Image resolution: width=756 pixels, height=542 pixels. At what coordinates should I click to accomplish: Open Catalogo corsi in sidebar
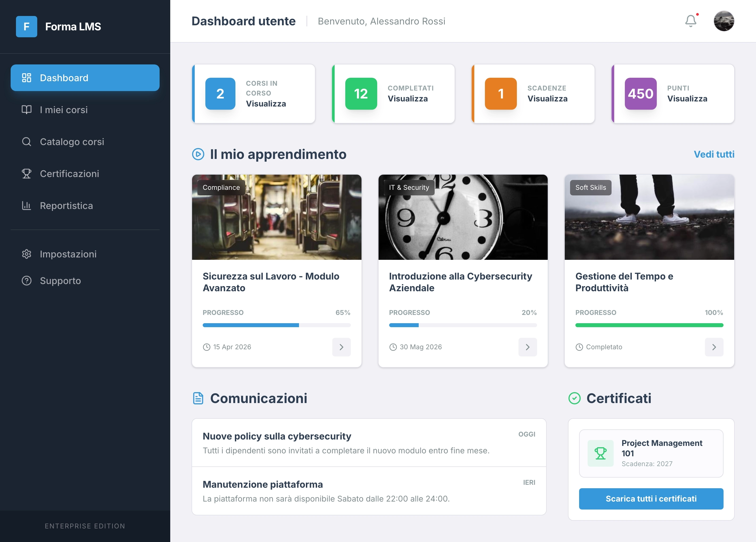(x=72, y=142)
